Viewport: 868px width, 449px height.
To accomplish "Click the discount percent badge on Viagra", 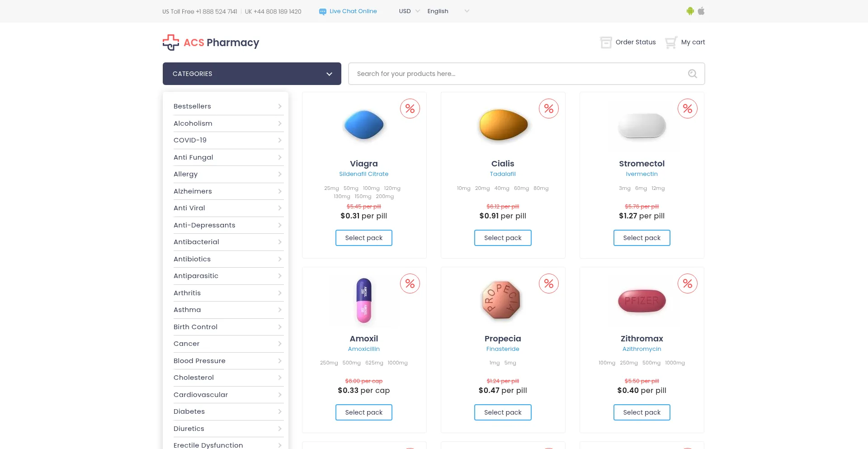I will tap(410, 109).
